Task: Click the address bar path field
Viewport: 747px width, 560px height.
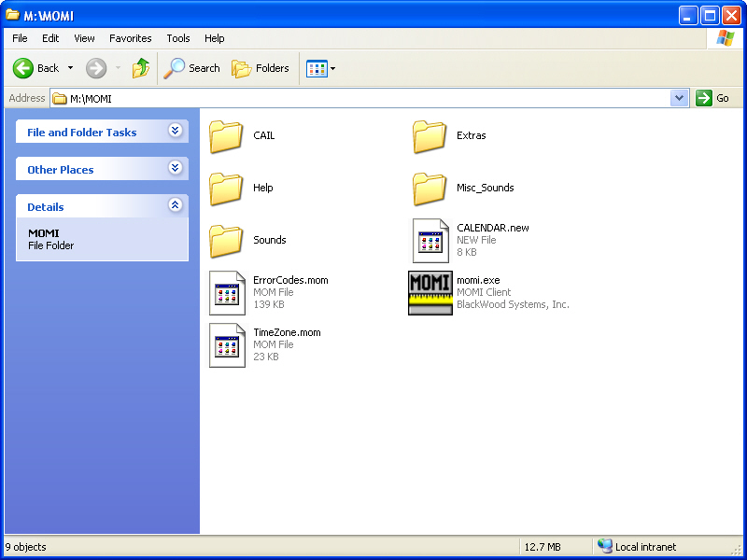Action: coord(364,98)
